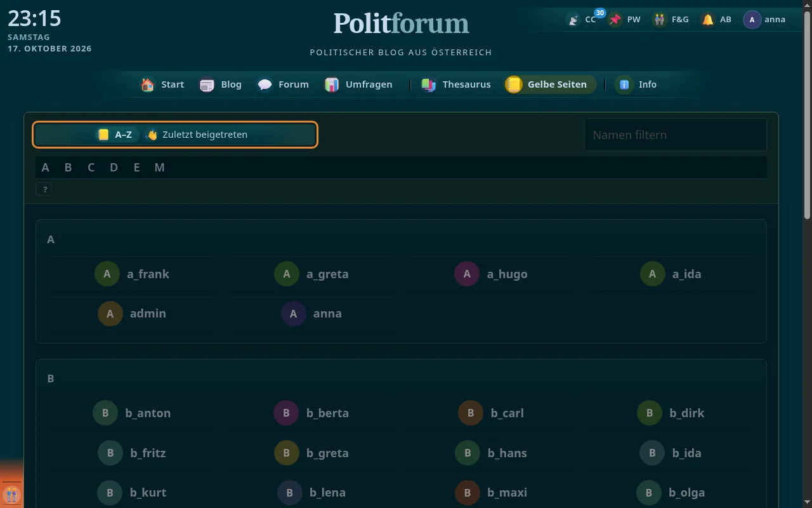Jump to letter E in index
This screenshot has width=812, height=508.
(x=136, y=168)
